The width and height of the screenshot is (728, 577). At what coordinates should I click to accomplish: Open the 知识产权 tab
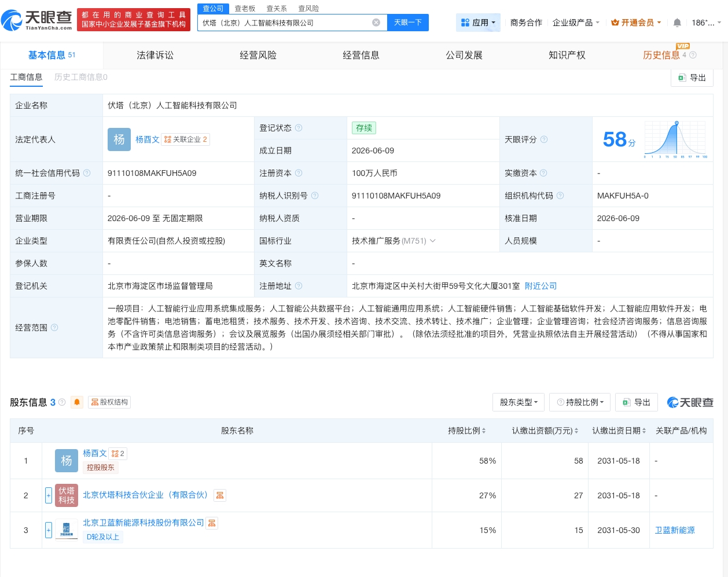(x=567, y=55)
